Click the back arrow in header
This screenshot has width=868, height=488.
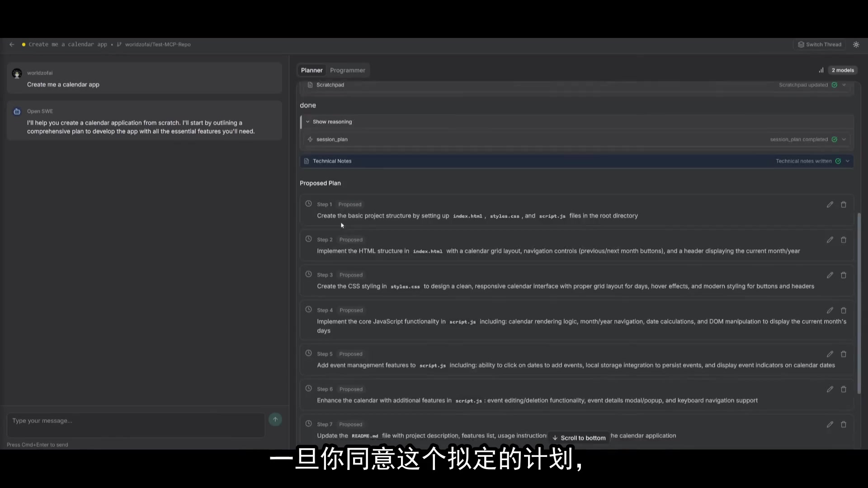click(x=12, y=44)
